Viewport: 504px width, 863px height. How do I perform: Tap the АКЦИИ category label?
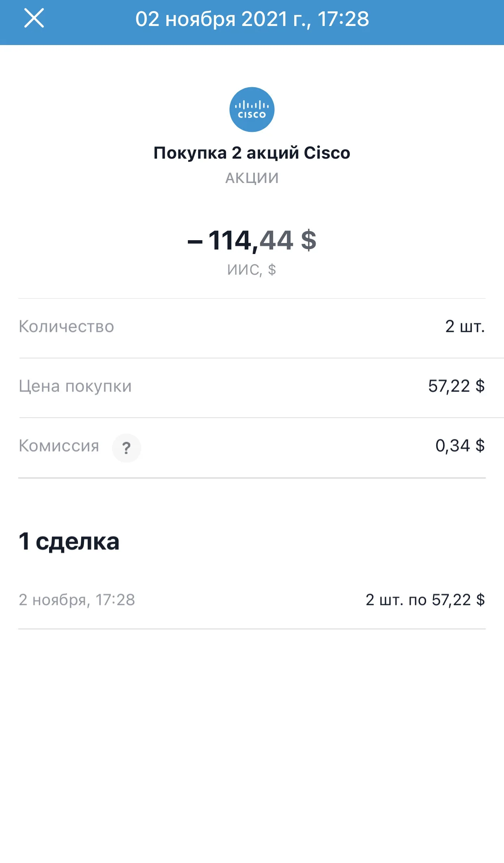(252, 178)
